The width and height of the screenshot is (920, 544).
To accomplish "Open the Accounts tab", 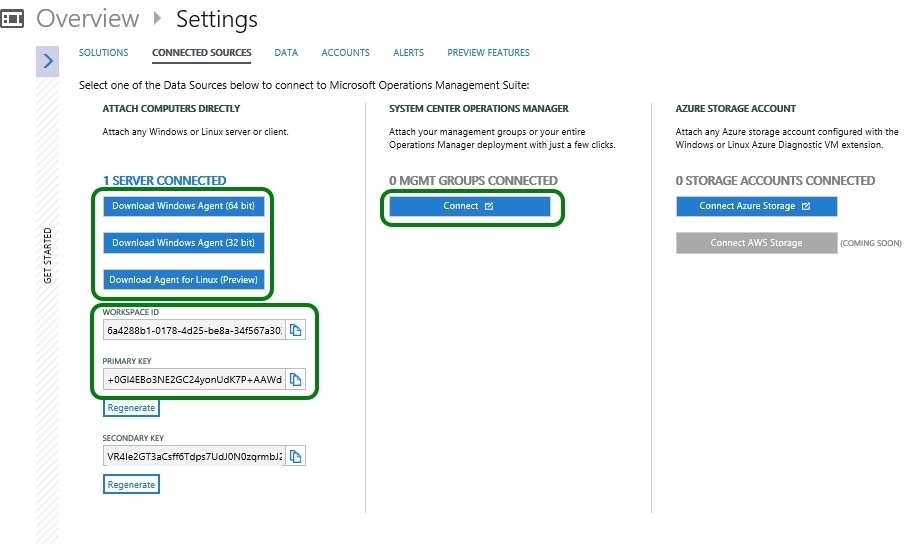I will pos(345,53).
